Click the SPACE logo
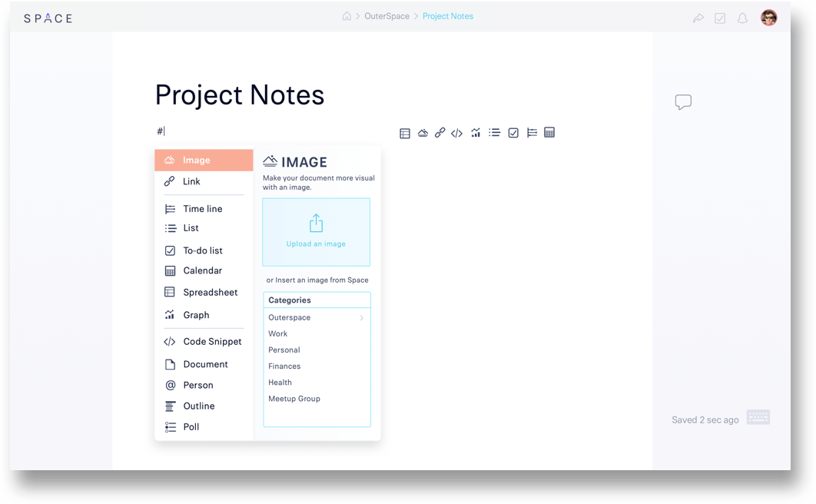 tap(48, 18)
